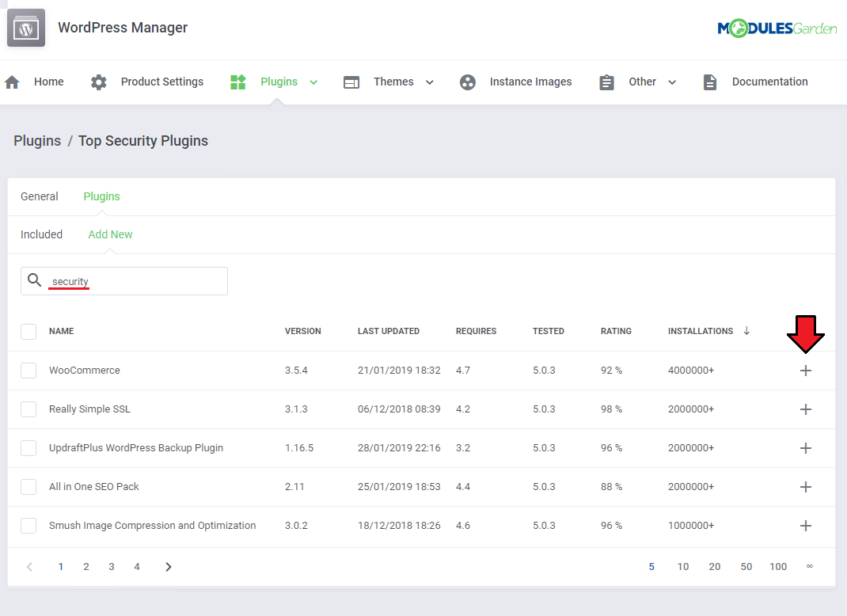Expand the Other menu chevron
847x616 pixels.
tap(672, 82)
